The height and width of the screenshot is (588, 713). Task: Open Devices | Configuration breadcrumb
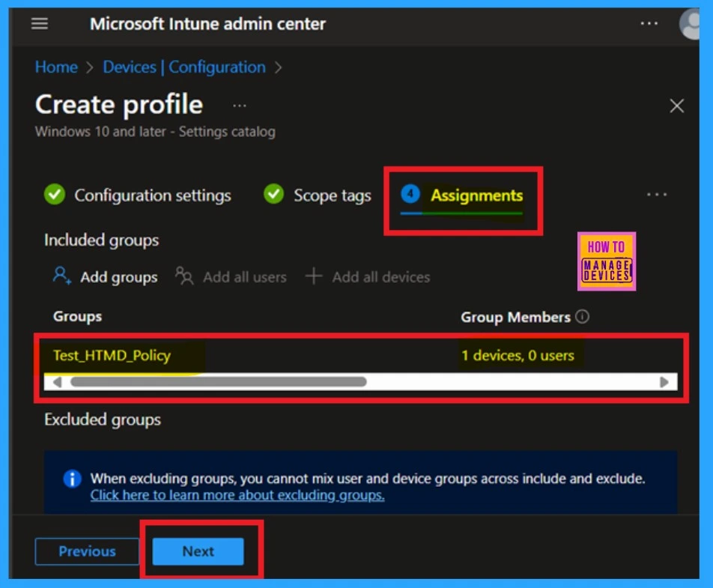click(184, 67)
